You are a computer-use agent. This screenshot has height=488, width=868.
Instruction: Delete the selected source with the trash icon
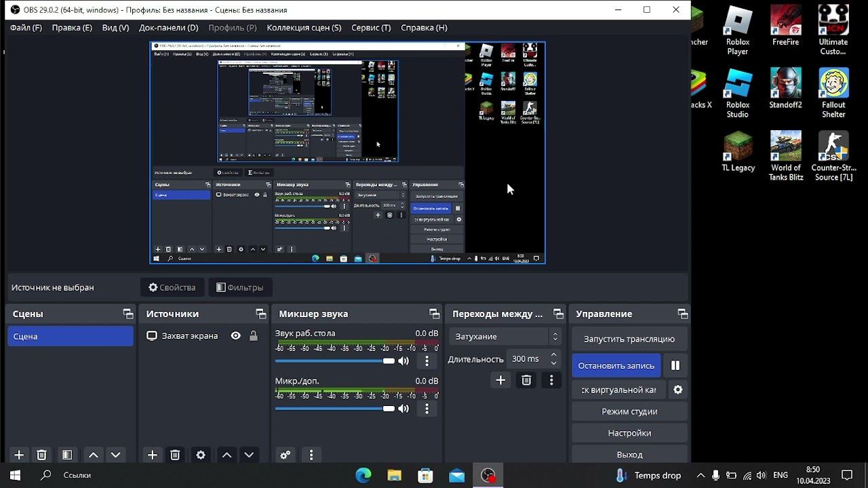pyautogui.click(x=175, y=455)
